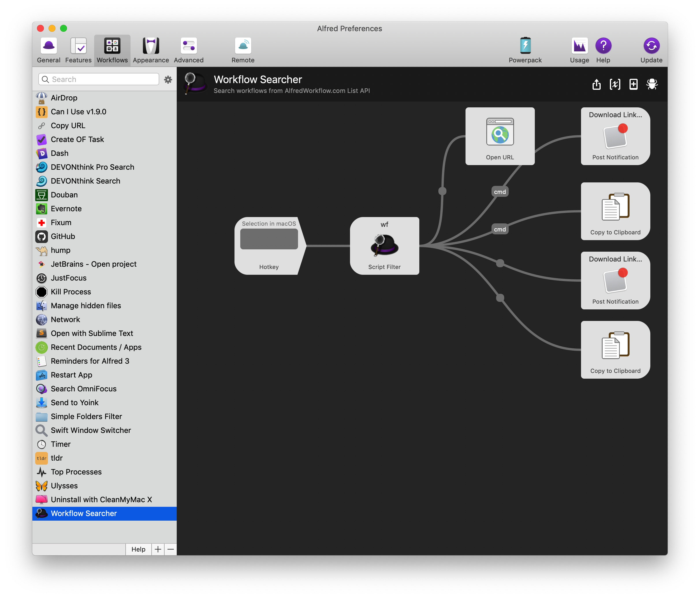Image resolution: width=700 pixels, height=598 pixels.
Task: Select the GitHub workflow
Action: pos(104,236)
